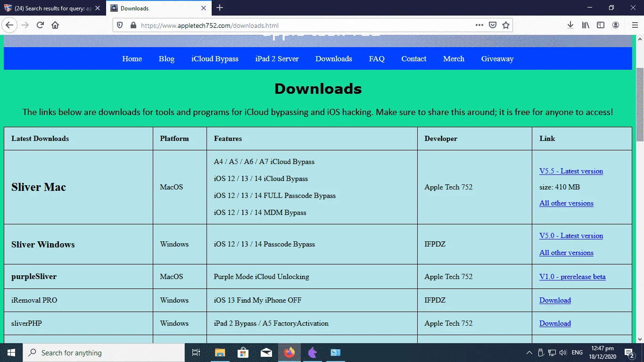This screenshot has width=644, height=362.
Task: Open a new tab with plus
Action: tap(220, 8)
